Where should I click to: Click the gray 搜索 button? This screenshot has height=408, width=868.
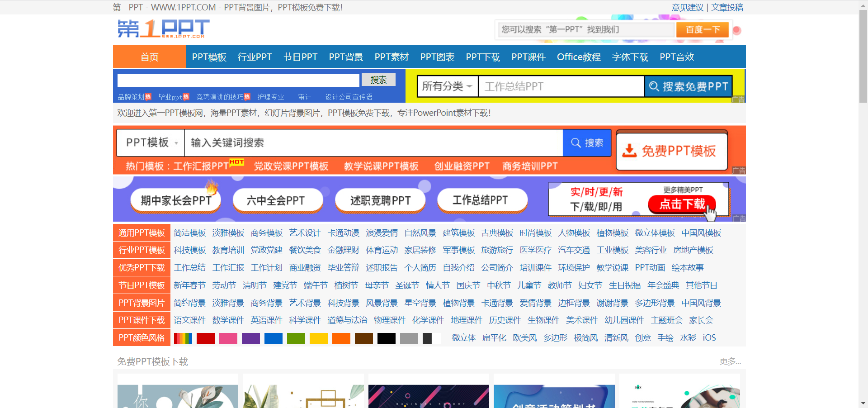pyautogui.click(x=378, y=80)
